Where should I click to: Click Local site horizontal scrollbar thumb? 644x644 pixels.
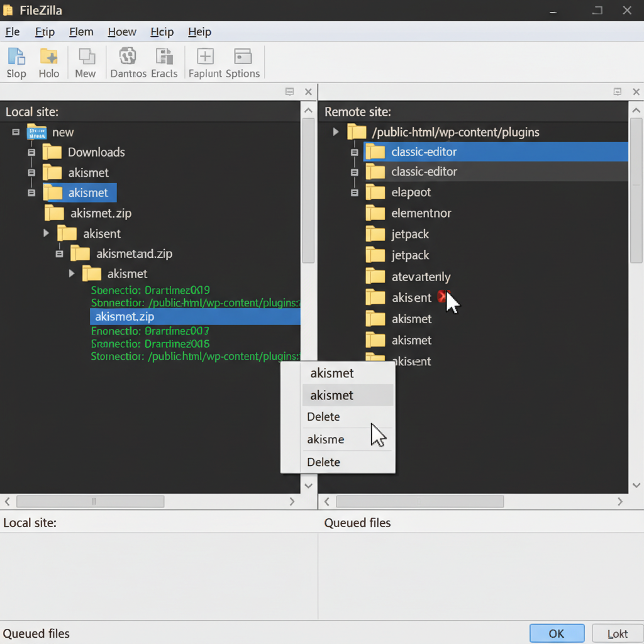tap(91, 501)
